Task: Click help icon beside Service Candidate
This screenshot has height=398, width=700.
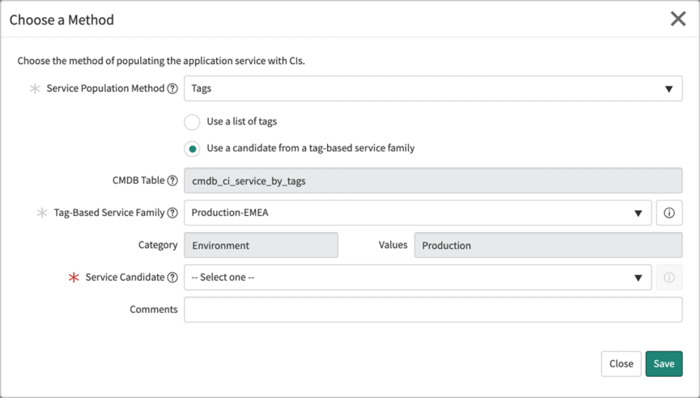Action: 172,278
